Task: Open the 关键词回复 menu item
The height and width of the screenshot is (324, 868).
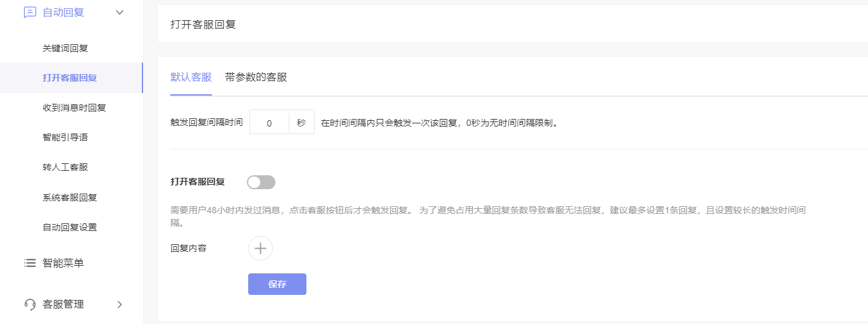Action: tap(65, 48)
